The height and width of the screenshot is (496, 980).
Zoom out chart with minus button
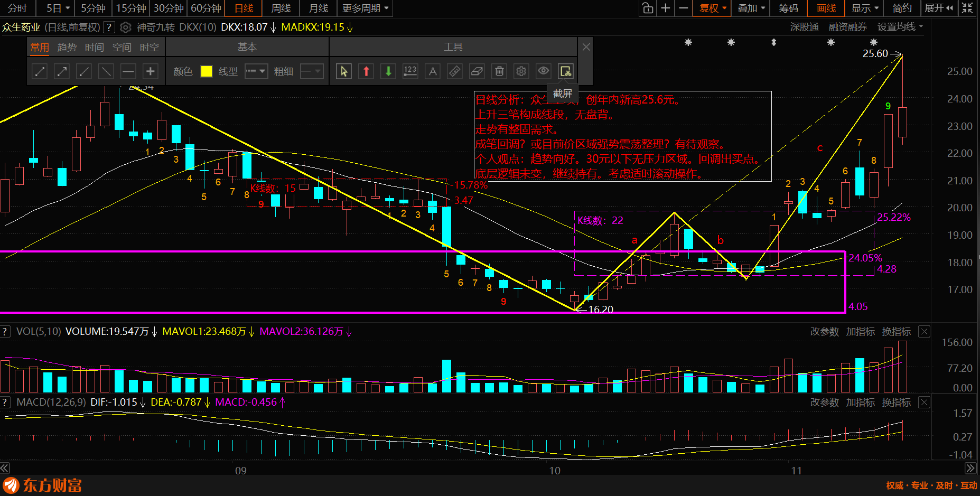coord(684,8)
